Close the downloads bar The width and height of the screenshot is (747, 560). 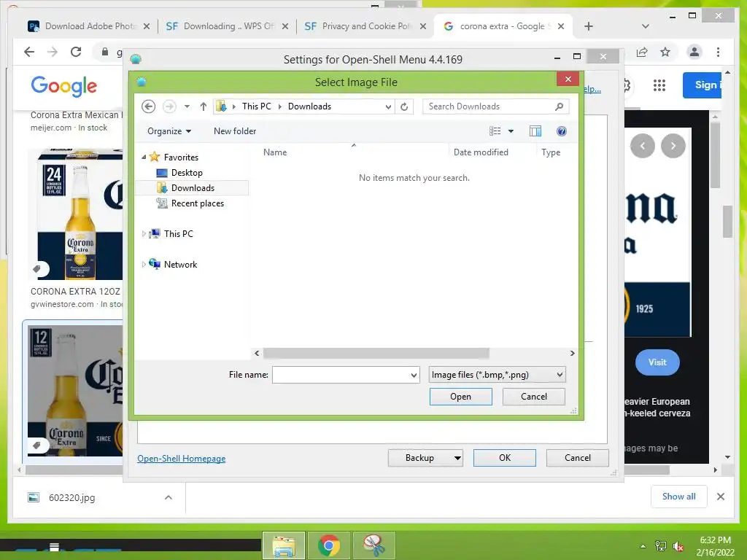point(721,497)
